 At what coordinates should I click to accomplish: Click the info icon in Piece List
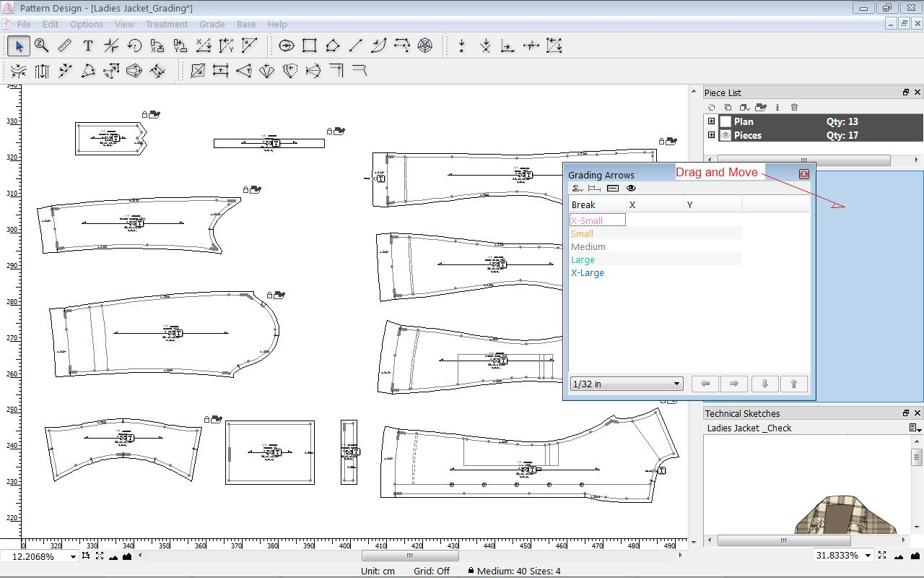click(x=777, y=108)
